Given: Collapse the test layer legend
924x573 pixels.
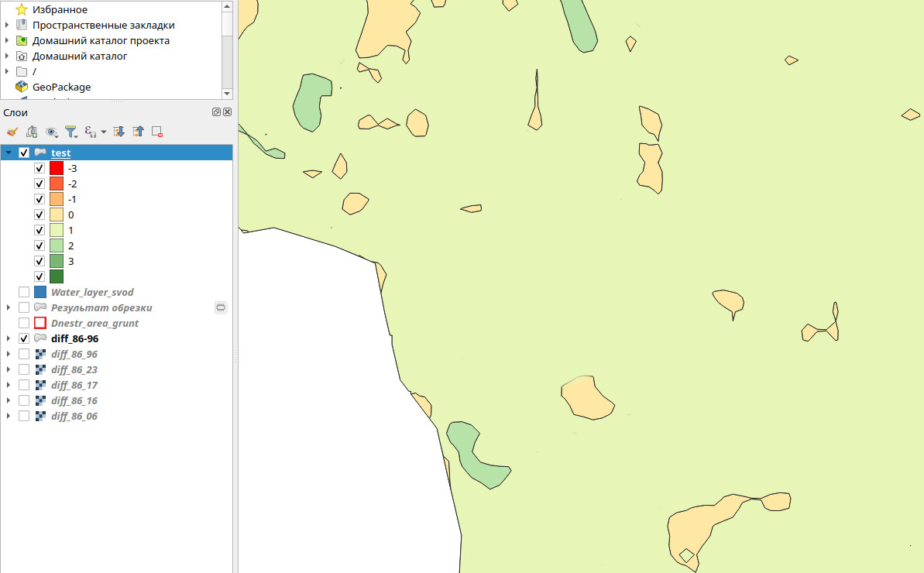Looking at the screenshot, I should coord(9,153).
